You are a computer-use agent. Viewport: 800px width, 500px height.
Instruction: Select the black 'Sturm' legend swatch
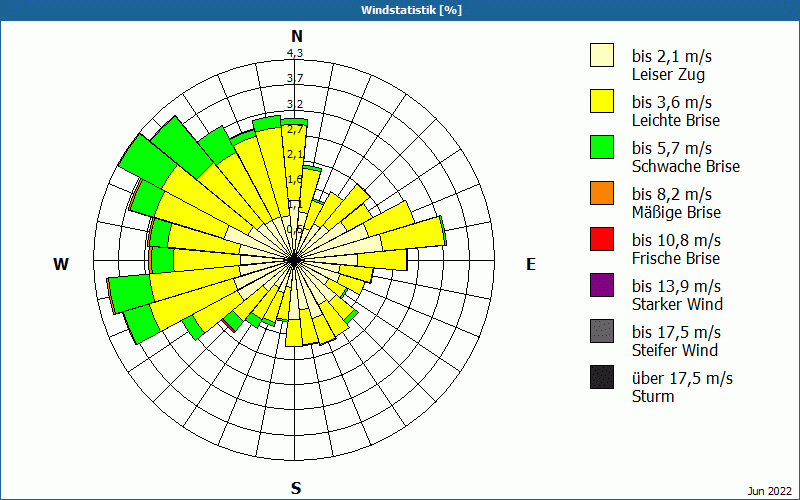coord(601,377)
